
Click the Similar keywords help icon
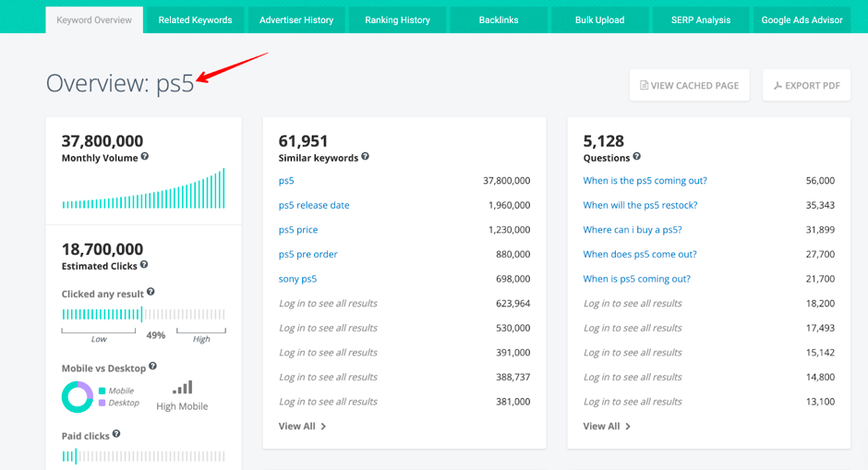point(366,157)
